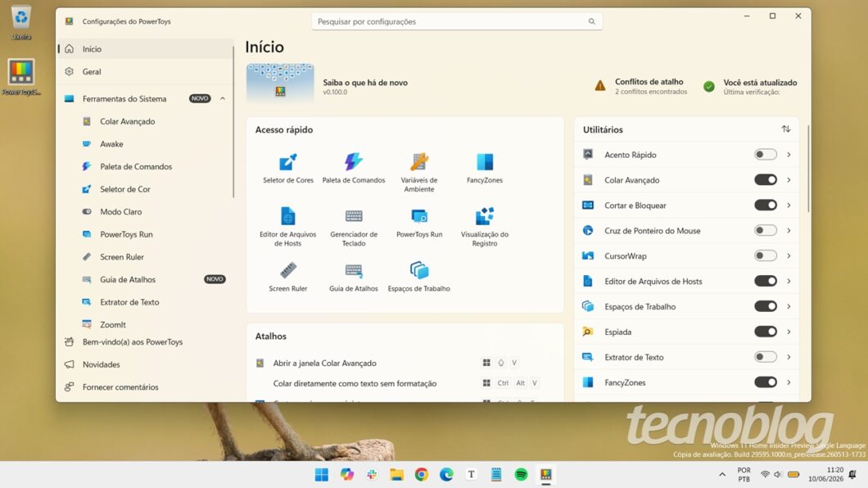Click the utilities list scrollbar
Screen dimensions: 868x488
coord(809,169)
